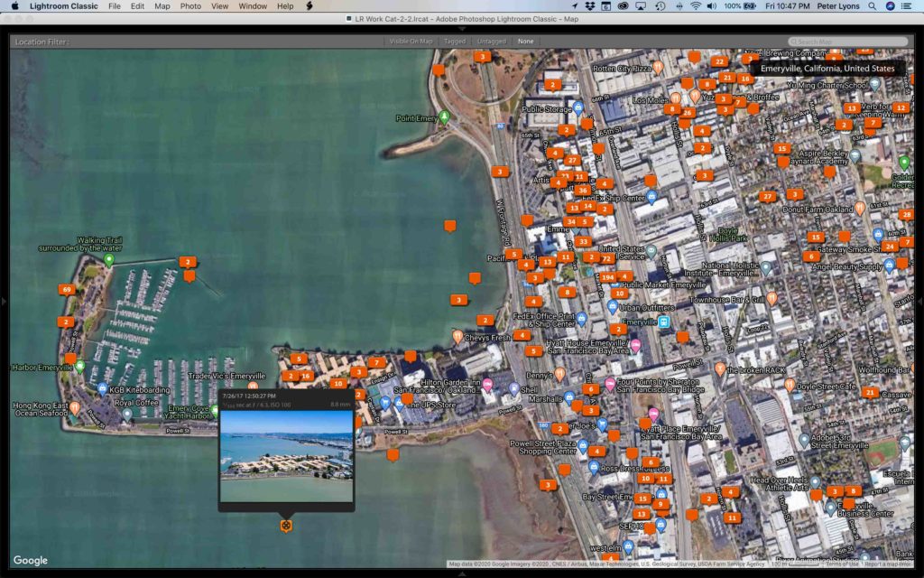
Task: Click the Chevys Fresh restaurant marker
Action: point(457,336)
